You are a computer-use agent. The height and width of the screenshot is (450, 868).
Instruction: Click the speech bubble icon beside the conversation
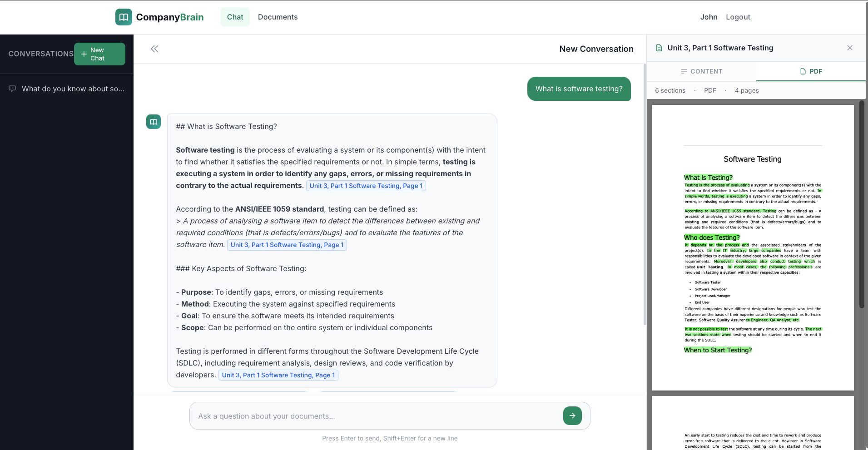[12, 88]
